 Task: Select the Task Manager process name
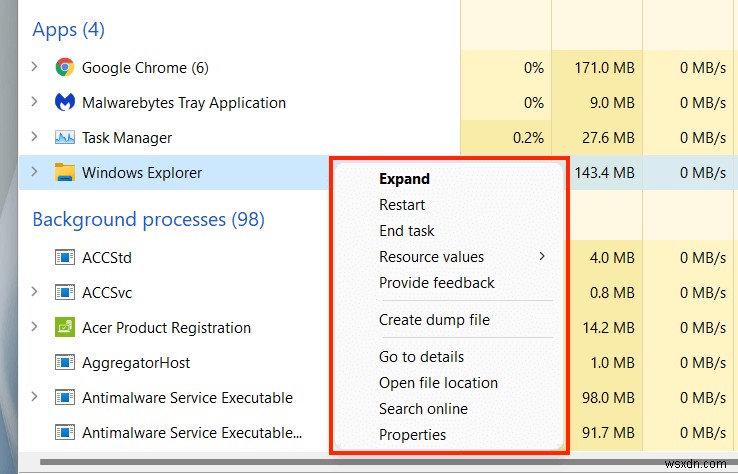[127, 138]
